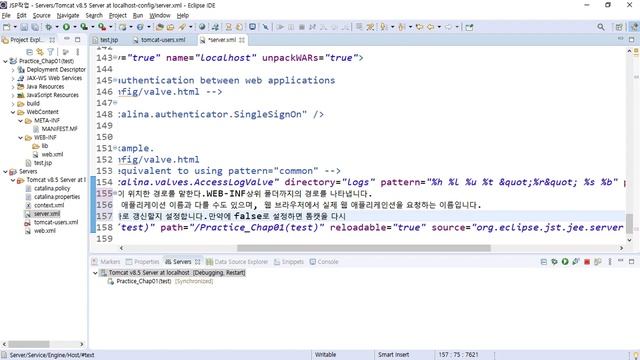The image size is (640, 360).
Task: Open the Markers tab
Action: [106, 262]
